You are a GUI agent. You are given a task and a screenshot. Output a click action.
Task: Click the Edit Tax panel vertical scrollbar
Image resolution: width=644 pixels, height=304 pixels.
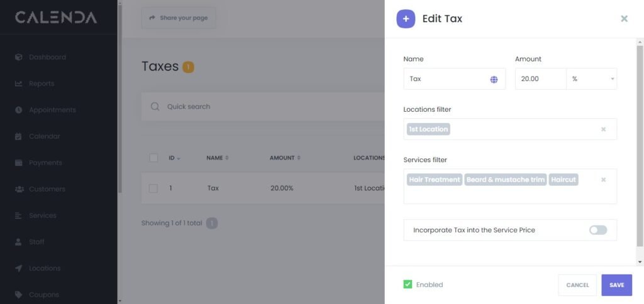[x=640, y=144]
